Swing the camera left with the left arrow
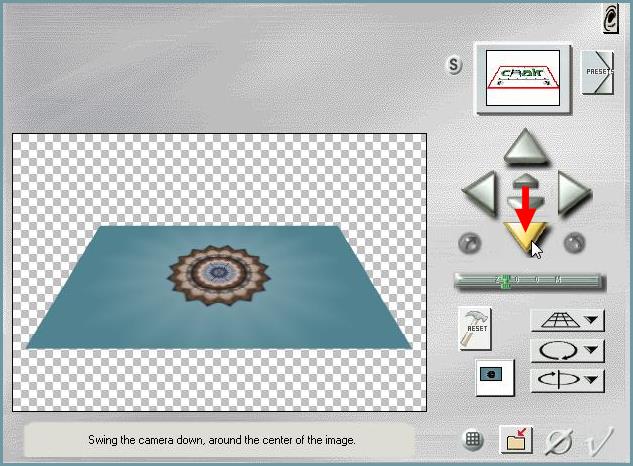The image size is (633, 466). pyautogui.click(x=481, y=192)
